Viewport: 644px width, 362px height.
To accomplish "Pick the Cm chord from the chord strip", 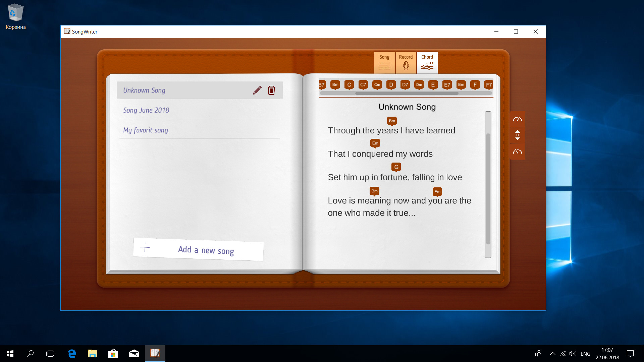I will click(x=377, y=85).
